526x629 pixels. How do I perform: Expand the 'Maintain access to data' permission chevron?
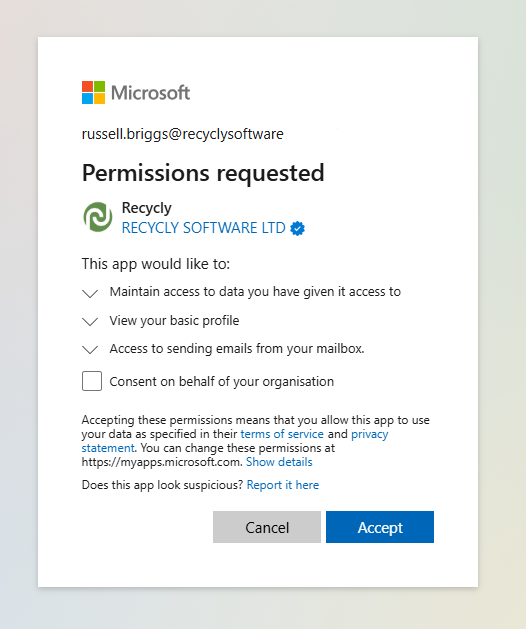(90, 293)
